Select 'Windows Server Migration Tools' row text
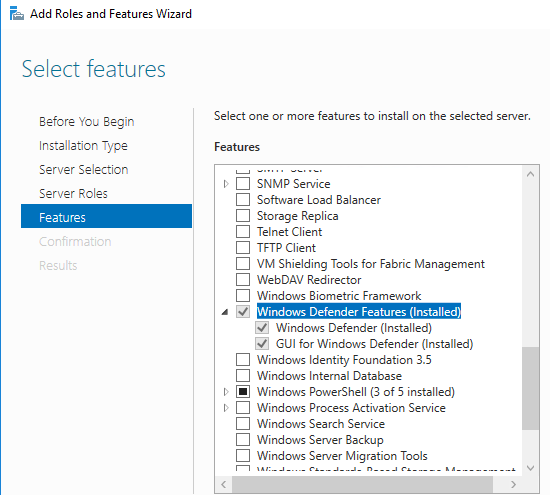The width and height of the screenshot is (550, 495). point(342,456)
